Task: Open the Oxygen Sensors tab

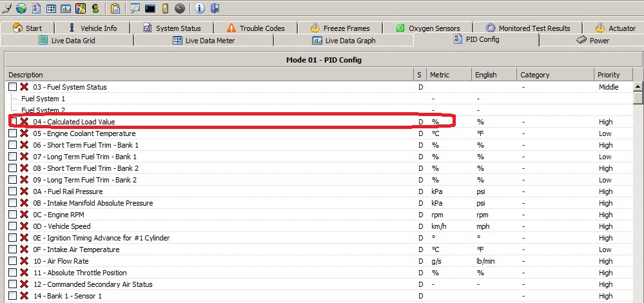Action: [427, 28]
